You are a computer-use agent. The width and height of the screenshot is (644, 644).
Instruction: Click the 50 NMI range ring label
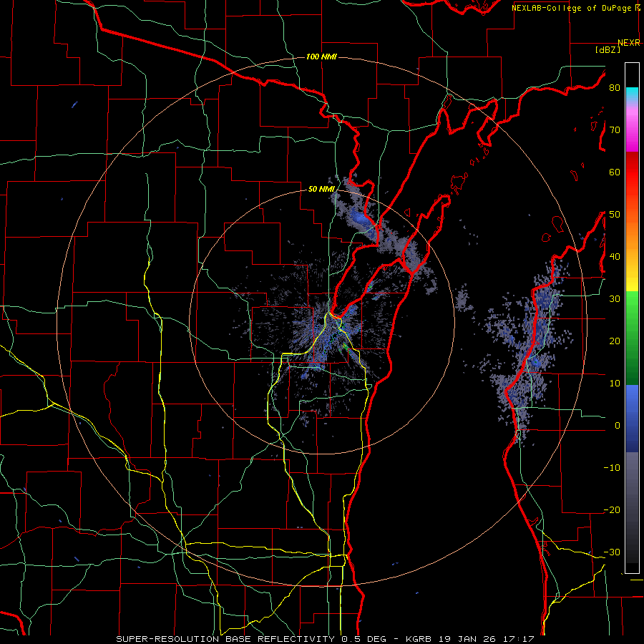pyautogui.click(x=321, y=189)
